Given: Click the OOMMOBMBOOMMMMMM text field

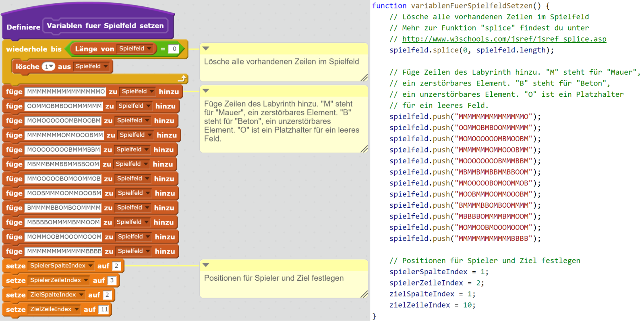Looking at the screenshot, I should tap(64, 106).
